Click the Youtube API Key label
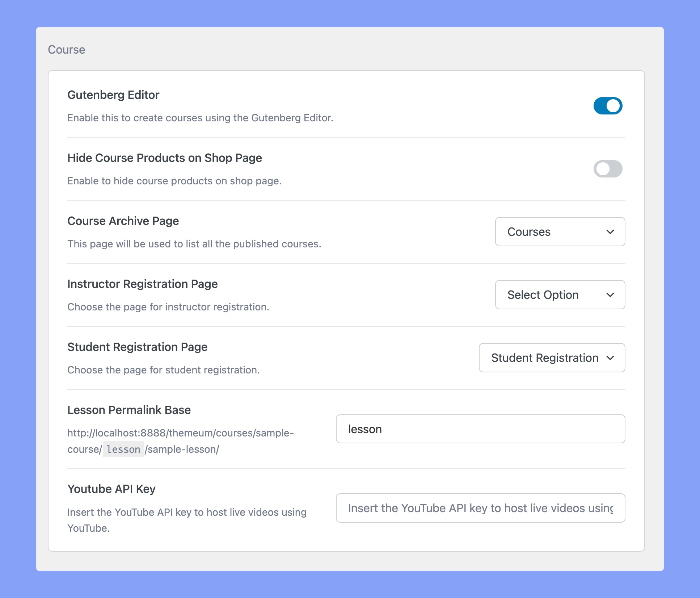 click(x=111, y=489)
